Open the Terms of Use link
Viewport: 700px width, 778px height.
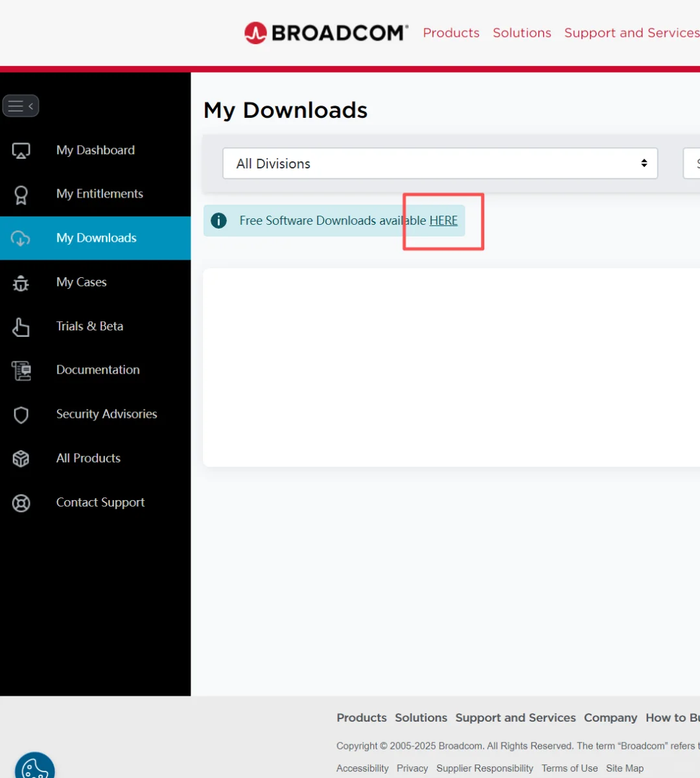(570, 768)
